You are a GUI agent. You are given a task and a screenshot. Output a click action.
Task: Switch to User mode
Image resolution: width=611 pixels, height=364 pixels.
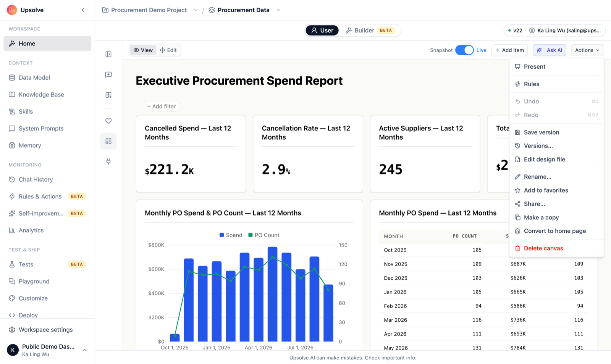click(322, 31)
